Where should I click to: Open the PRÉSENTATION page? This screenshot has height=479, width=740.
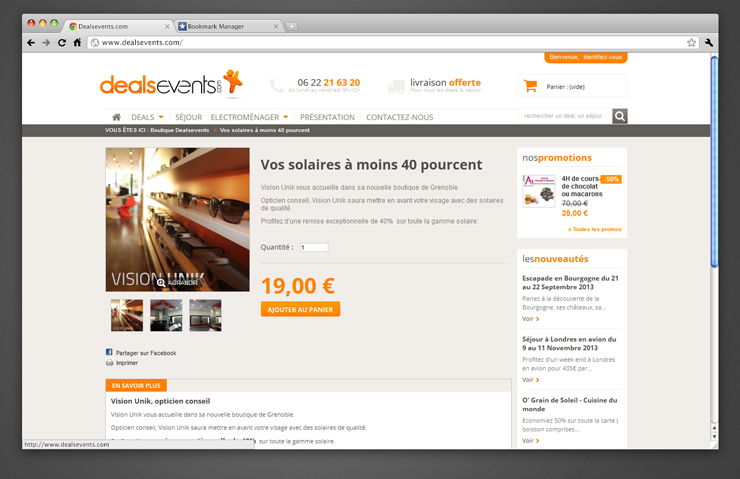point(327,117)
